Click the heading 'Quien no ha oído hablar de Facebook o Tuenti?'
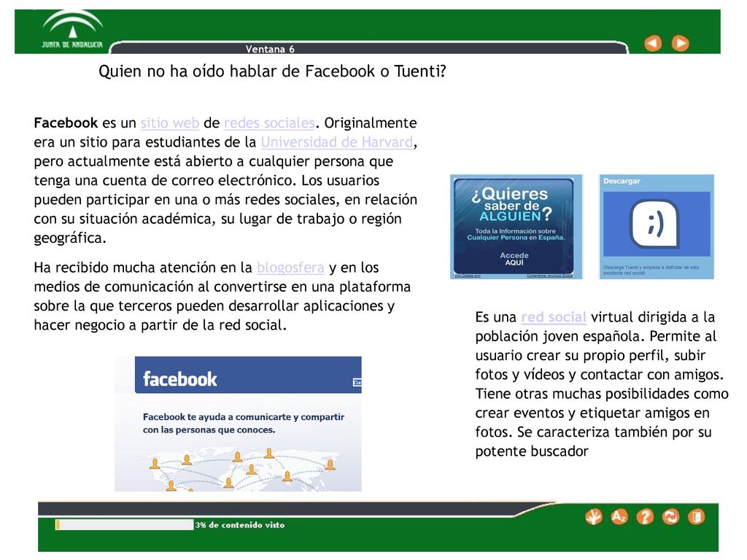The image size is (747, 560). 272,71
